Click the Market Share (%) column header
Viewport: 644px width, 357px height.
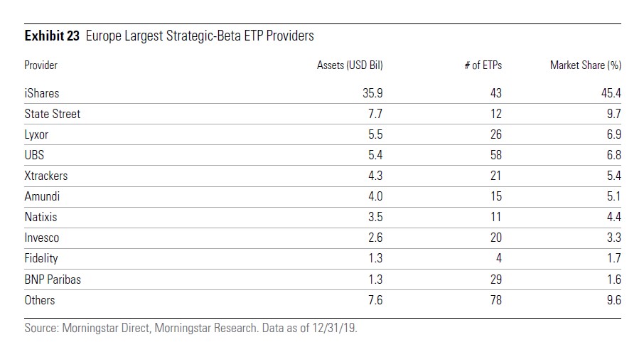tap(586, 65)
